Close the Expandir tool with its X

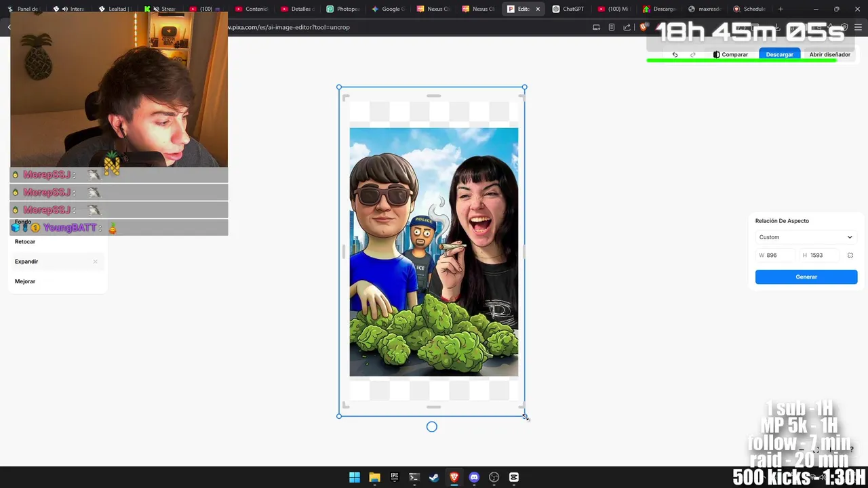[x=95, y=262]
